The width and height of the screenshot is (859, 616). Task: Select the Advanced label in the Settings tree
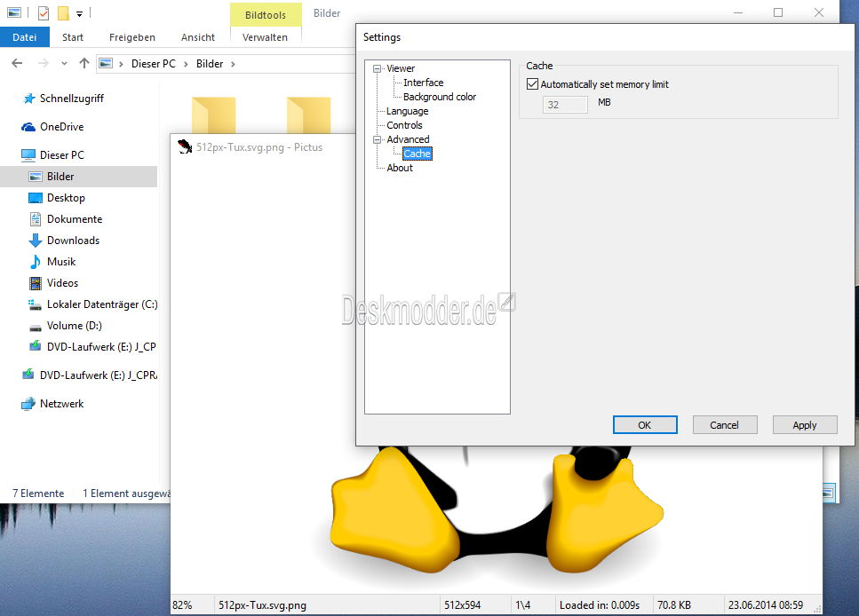coord(408,139)
